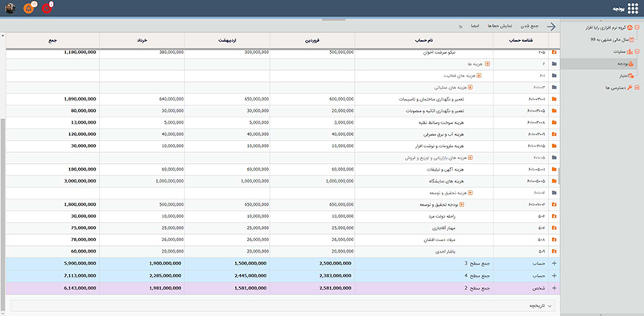Click the plus icon on جمع سطح 3 row
This screenshot has width=644, height=316.
pos(555,264)
